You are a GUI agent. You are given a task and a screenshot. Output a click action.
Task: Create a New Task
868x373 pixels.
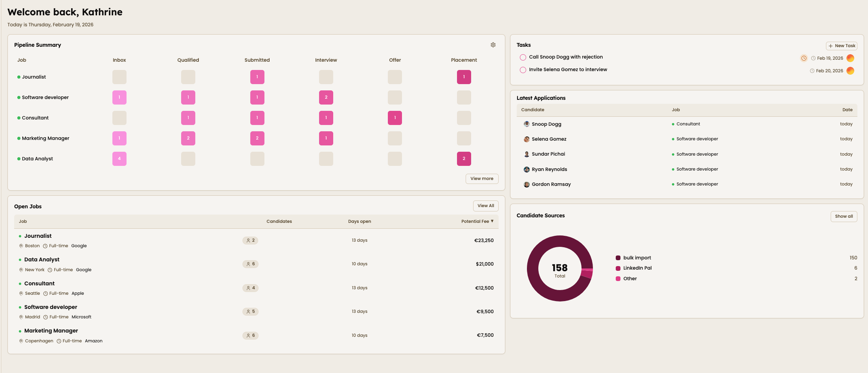click(x=842, y=46)
